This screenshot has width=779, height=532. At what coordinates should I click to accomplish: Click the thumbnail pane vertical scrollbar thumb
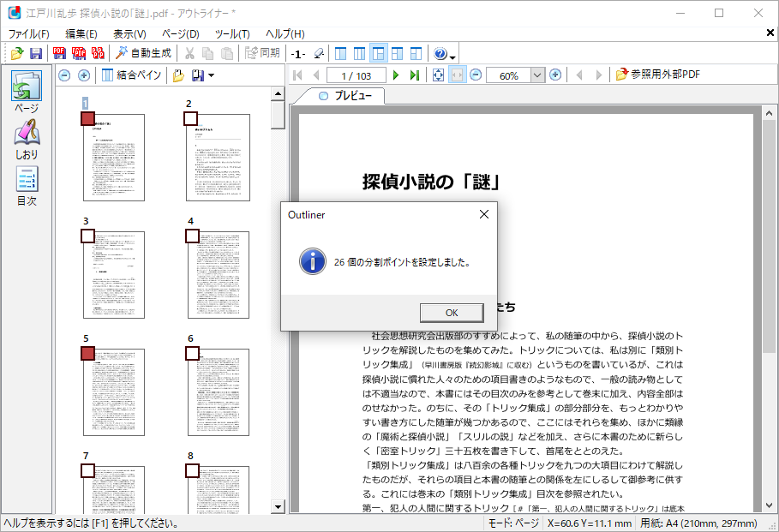[278, 114]
